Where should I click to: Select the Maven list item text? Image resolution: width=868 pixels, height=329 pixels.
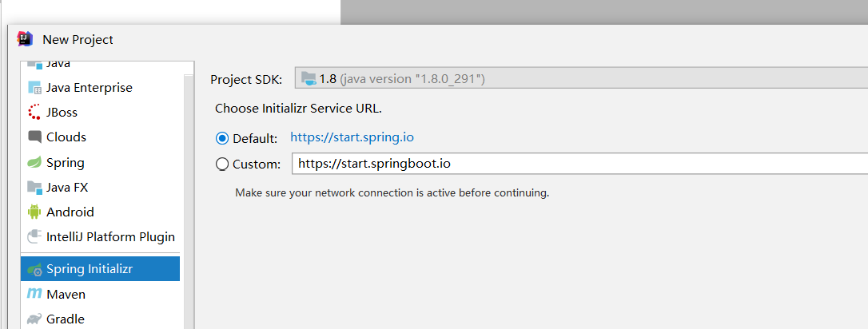click(66, 294)
